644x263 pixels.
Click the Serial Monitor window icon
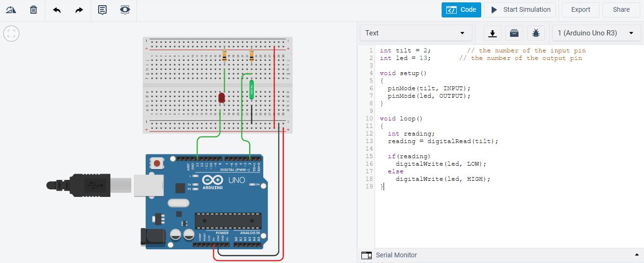point(367,255)
